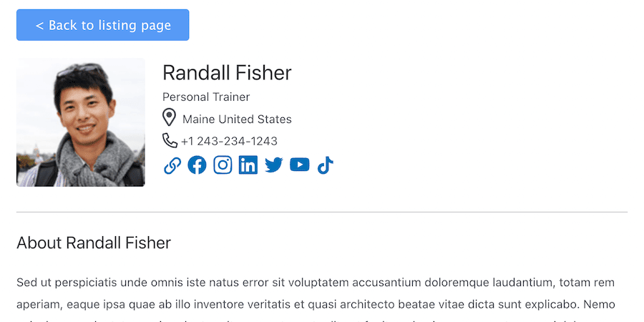Select the Maine United States location text

coord(237,119)
